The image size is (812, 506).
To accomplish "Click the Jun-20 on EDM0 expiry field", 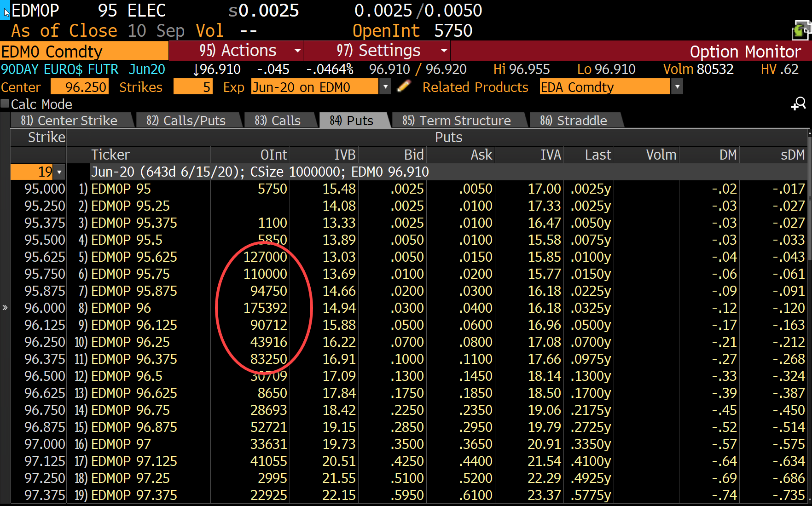I will pos(315,87).
